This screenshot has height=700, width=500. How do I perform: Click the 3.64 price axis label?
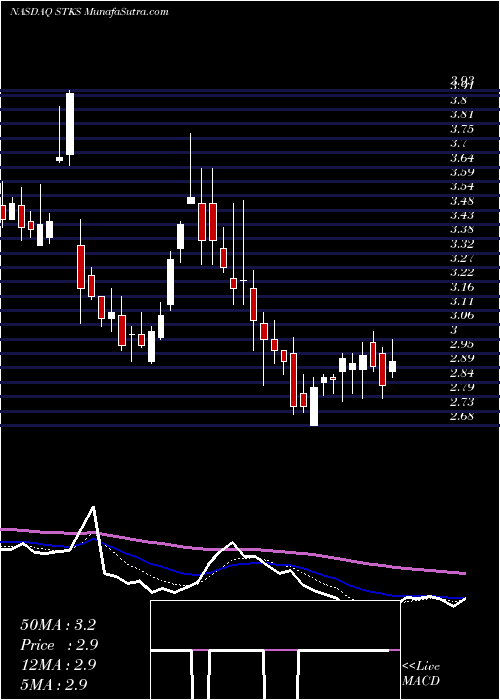[x=462, y=158]
